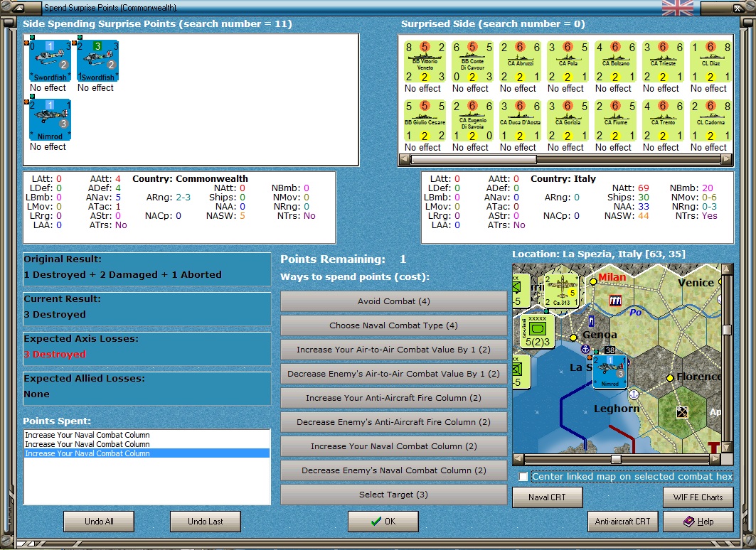The image size is (756, 550).
Task: Click the factory symbol below Milan
Action: [x=615, y=301]
